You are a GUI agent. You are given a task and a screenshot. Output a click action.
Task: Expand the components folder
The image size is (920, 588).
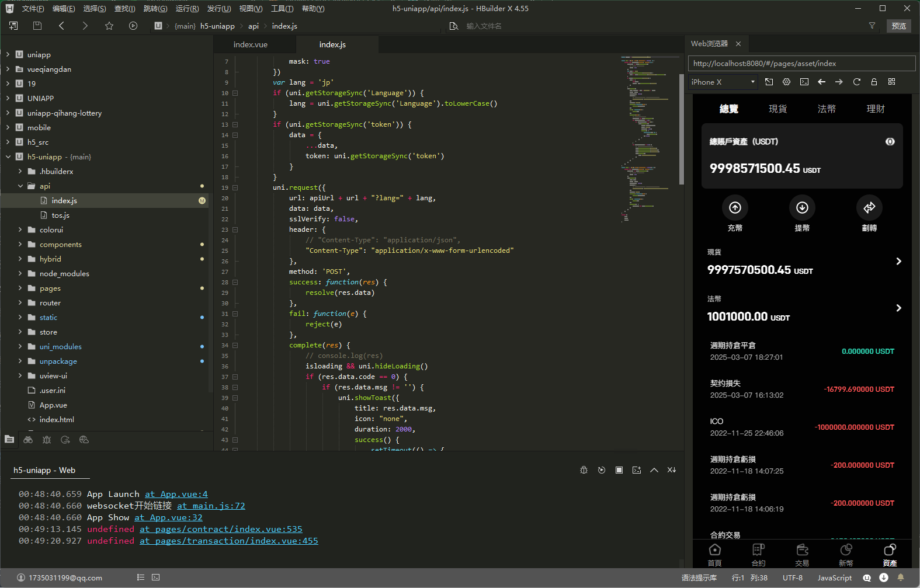click(x=20, y=244)
